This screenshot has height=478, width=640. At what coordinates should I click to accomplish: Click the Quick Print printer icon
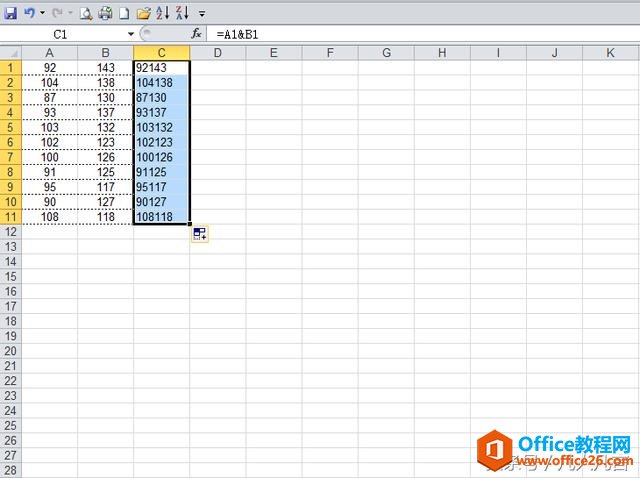[x=105, y=13]
